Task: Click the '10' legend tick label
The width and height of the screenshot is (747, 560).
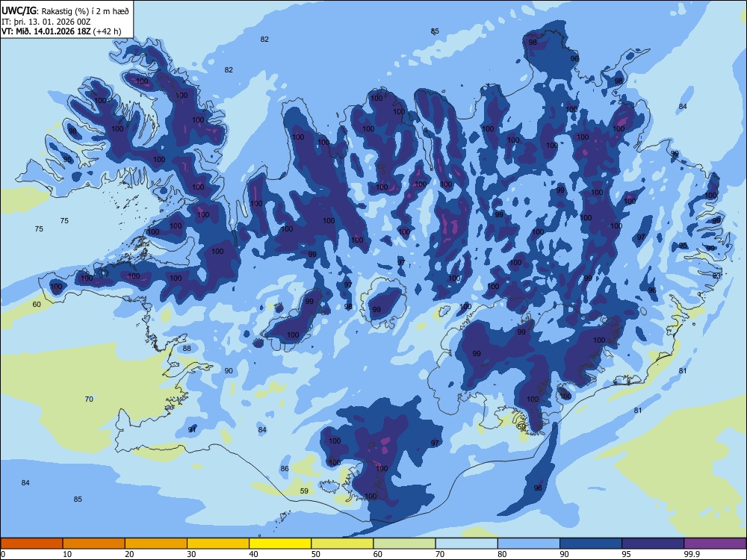Action: [67, 554]
